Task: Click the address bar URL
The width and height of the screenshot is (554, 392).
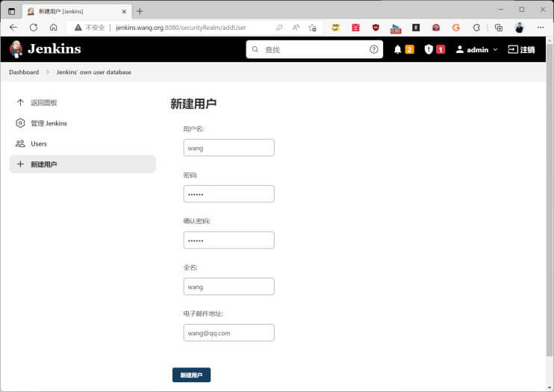Action: tap(181, 28)
